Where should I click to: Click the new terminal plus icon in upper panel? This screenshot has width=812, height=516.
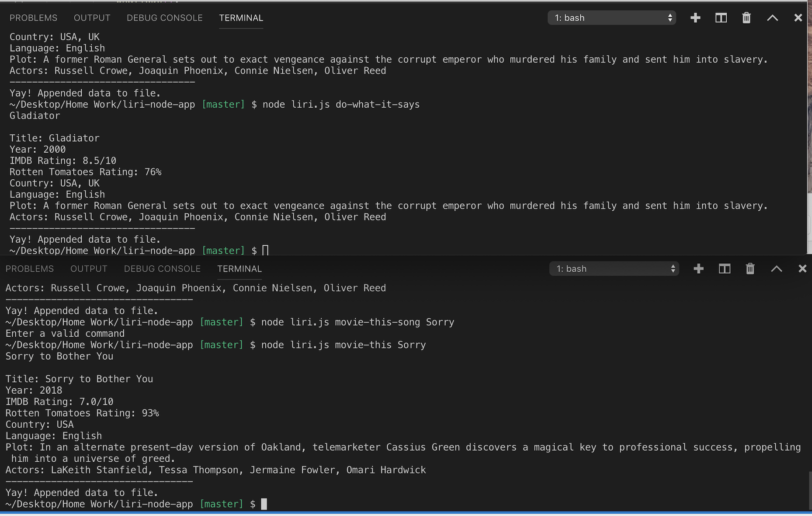pos(695,18)
